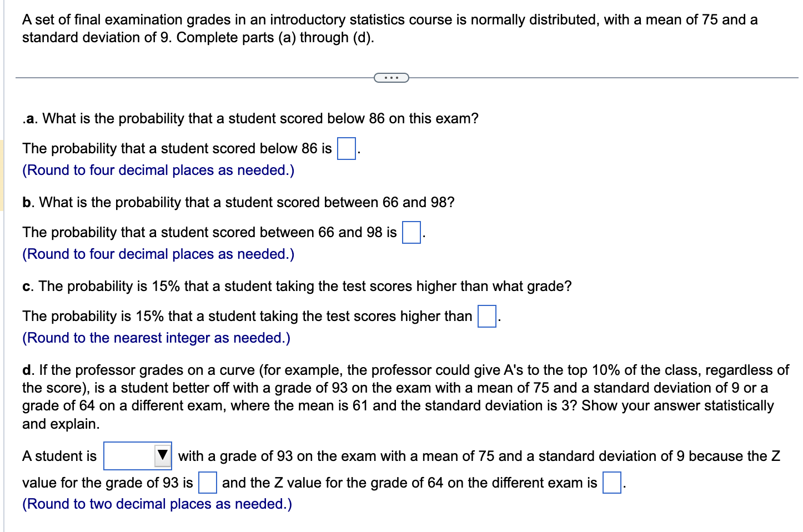803x532 pixels.
Task: Expand the ellipsis control on the divider line
Action: [392, 78]
